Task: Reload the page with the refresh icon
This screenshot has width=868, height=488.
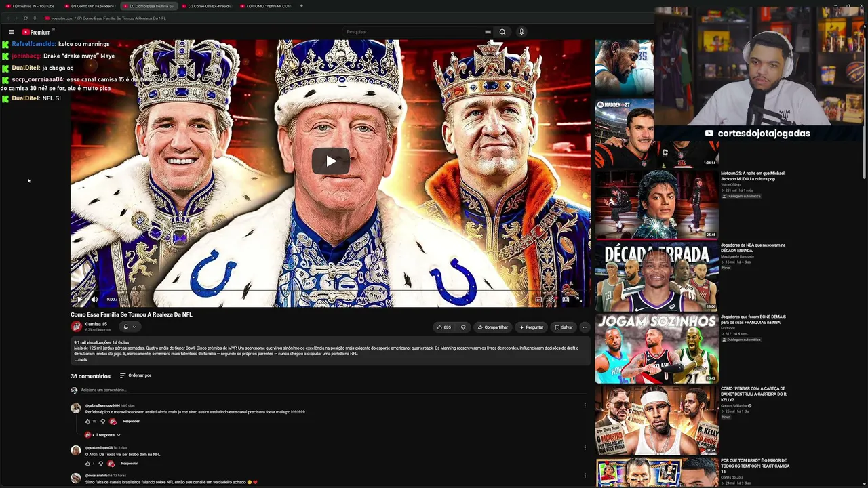Action: coord(26,18)
